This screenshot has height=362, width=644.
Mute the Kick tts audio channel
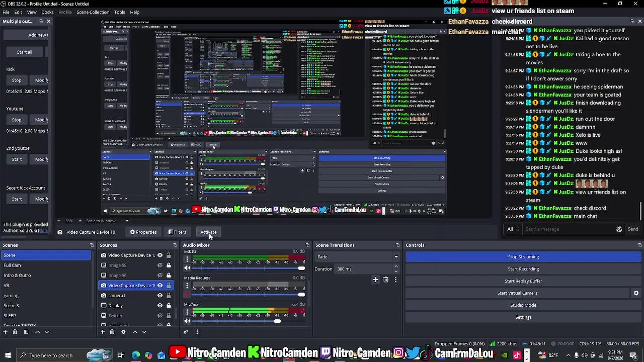tap(187, 268)
